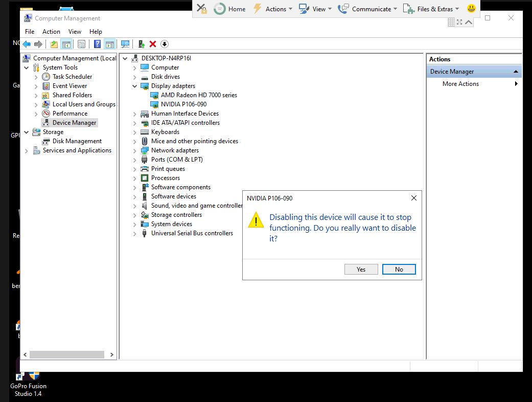Collapse the System Tools tree node

[x=27, y=68]
